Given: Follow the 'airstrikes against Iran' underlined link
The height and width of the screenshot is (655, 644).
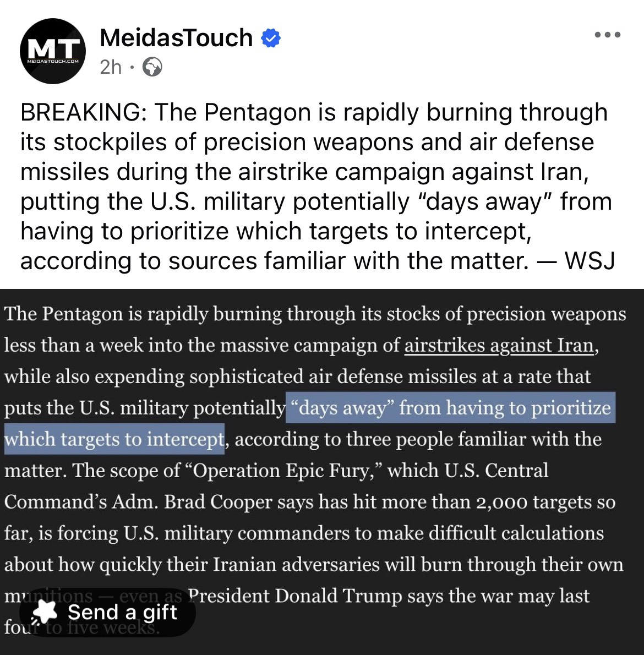Looking at the screenshot, I should coord(499,346).
